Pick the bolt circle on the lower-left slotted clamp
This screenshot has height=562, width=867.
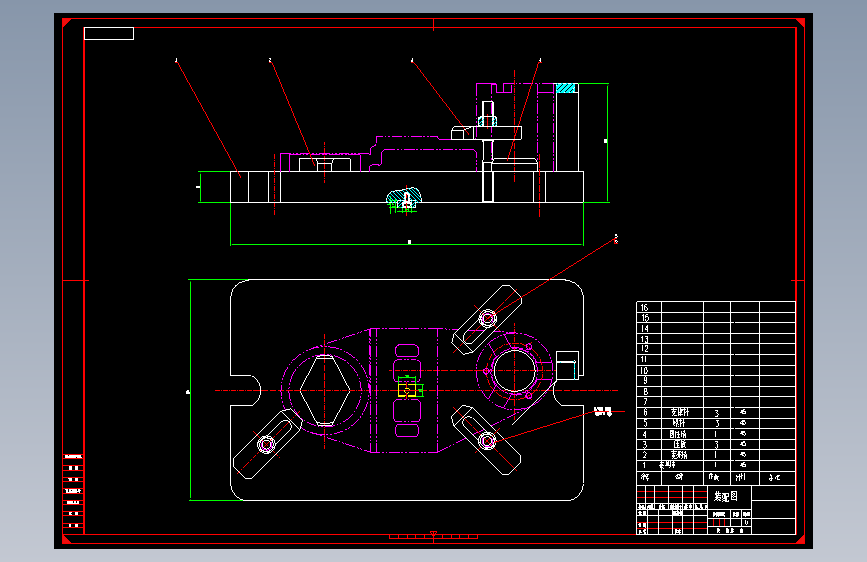[x=266, y=444]
